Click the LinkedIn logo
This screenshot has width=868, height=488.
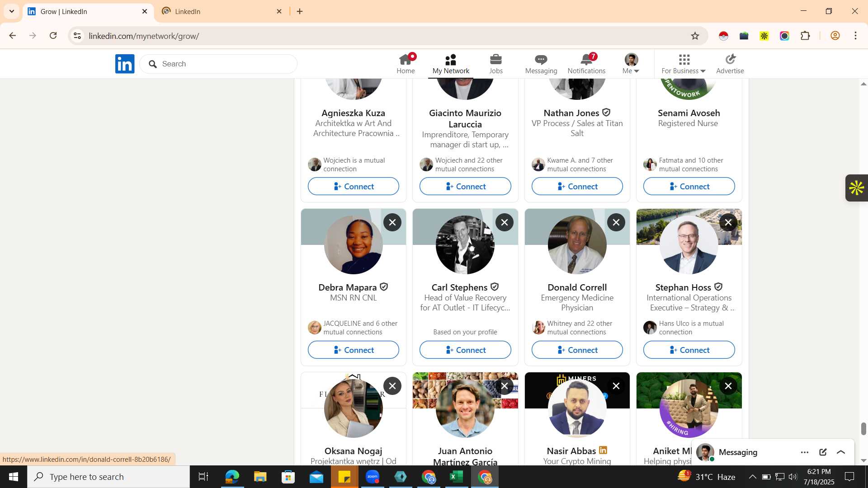[x=125, y=64]
